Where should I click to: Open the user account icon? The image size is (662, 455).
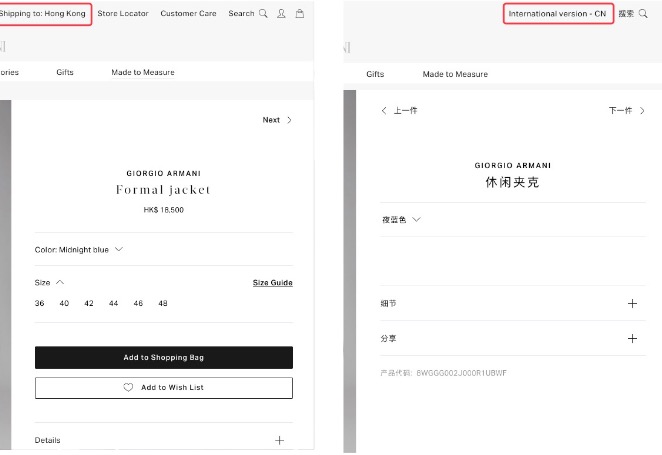[281, 14]
